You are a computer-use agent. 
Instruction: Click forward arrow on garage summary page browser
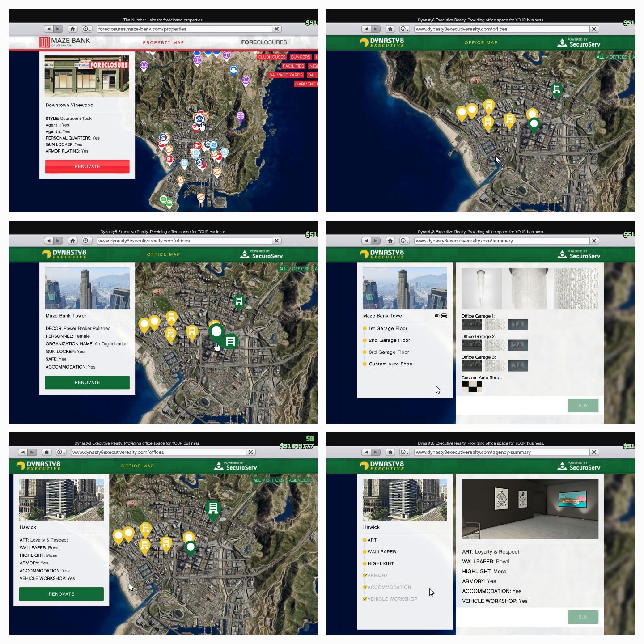(x=376, y=241)
